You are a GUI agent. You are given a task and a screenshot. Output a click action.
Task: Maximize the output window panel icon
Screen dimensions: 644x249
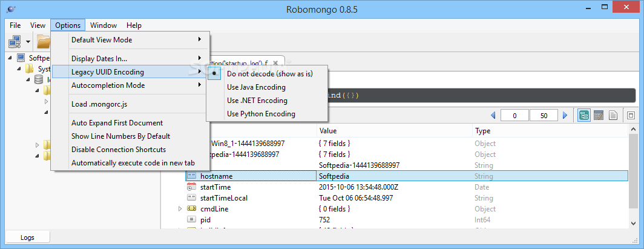(x=631, y=116)
